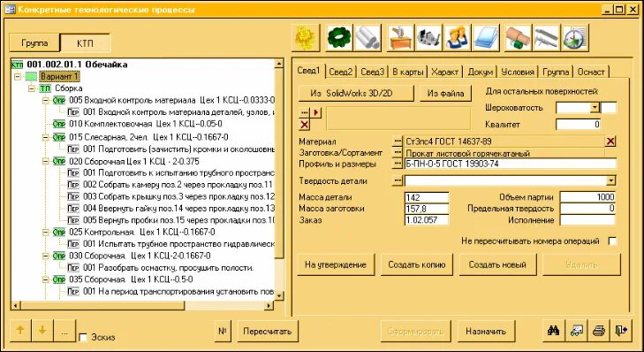Viewport: 644px width, 352px height.
Task: Click the workbench with lamp toolbar icon
Action: [401, 38]
